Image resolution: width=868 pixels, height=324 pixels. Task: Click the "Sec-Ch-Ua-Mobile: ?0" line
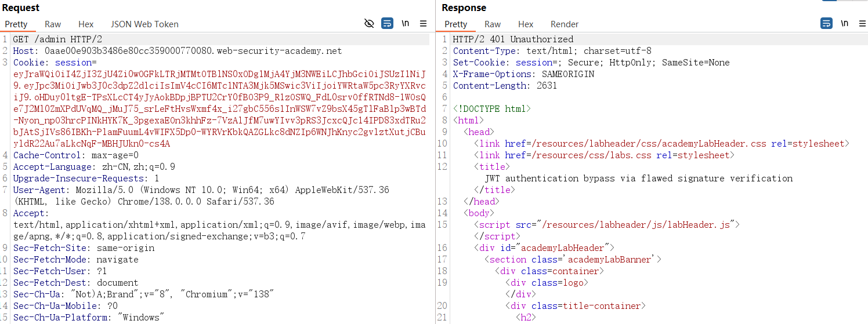66,306
